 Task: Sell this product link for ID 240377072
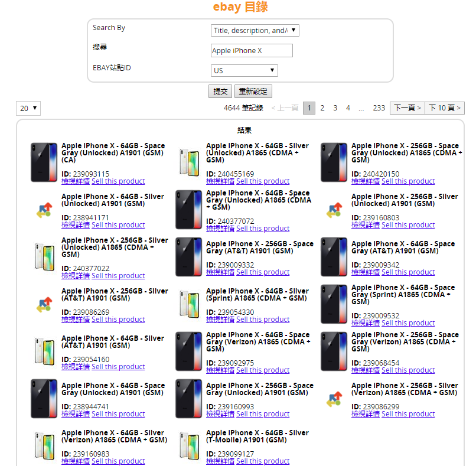click(263, 229)
